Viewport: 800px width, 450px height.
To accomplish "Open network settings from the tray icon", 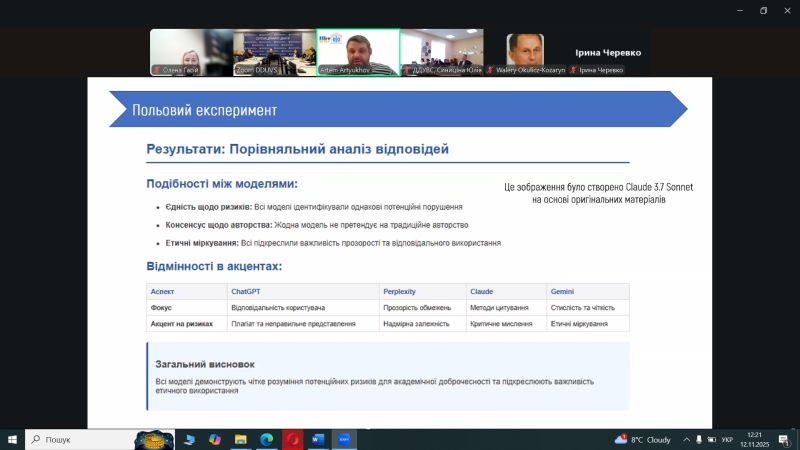I will pos(699,439).
